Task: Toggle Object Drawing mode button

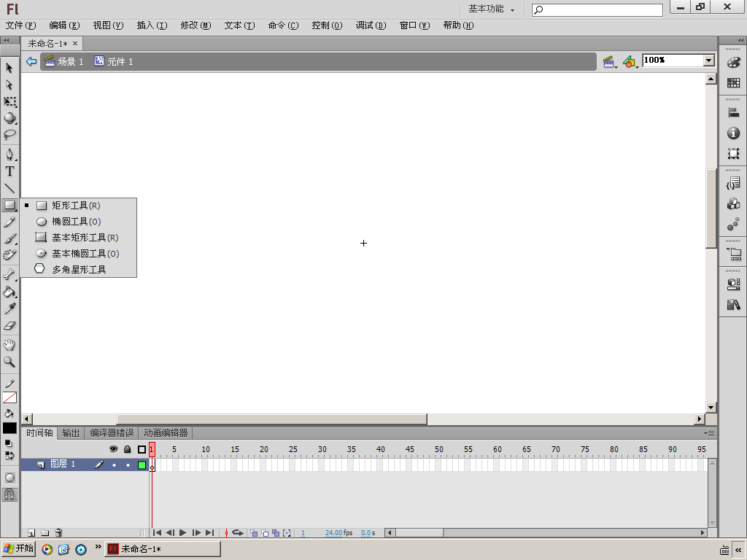Action: coord(9,478)
